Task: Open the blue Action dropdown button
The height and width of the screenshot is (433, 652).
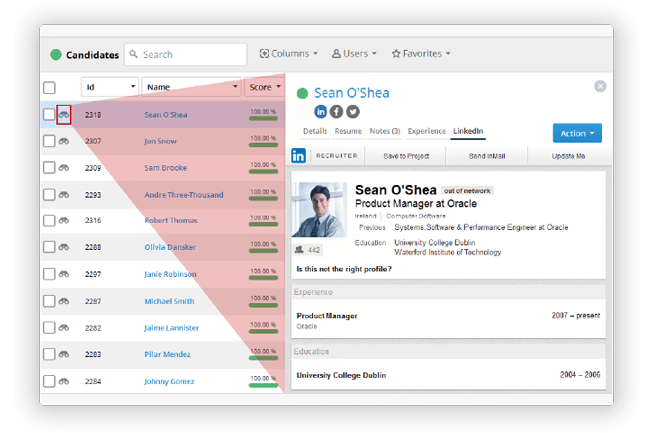Action: 577,133
